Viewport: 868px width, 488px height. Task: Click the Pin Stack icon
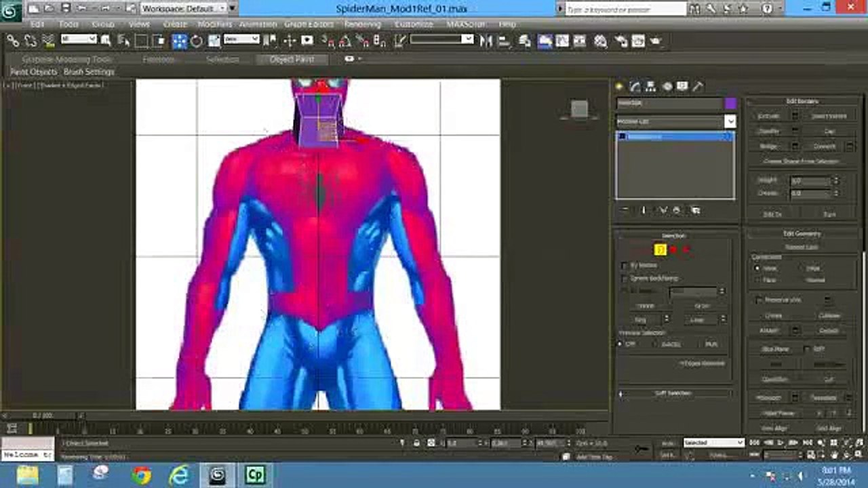pyautogui.click(x=625, y=211)
